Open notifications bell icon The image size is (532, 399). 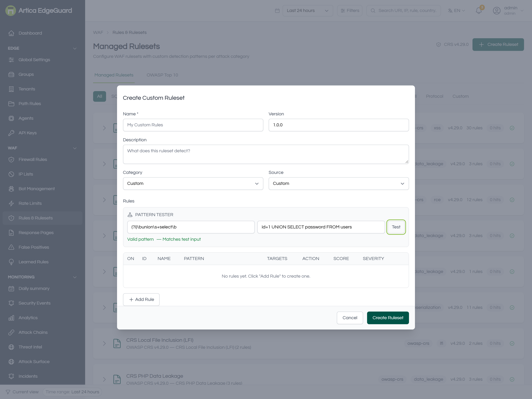(x=479, y=11)
